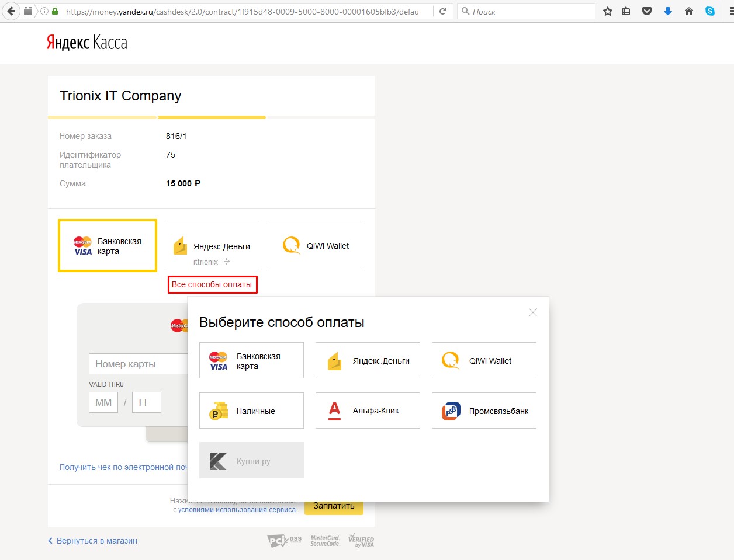Screen dimensions: 734x560
Task: Click the disabled Куппи.ру option
Action: pos(251,460)
